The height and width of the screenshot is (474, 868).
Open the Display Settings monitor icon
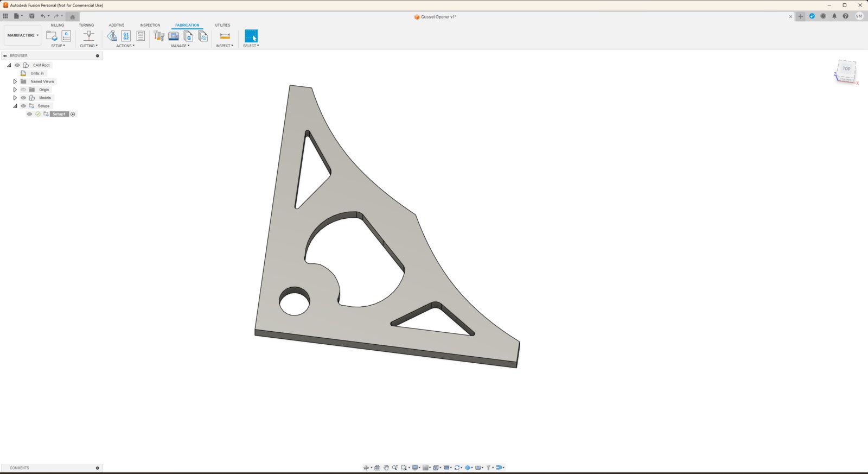click(416, 467)
